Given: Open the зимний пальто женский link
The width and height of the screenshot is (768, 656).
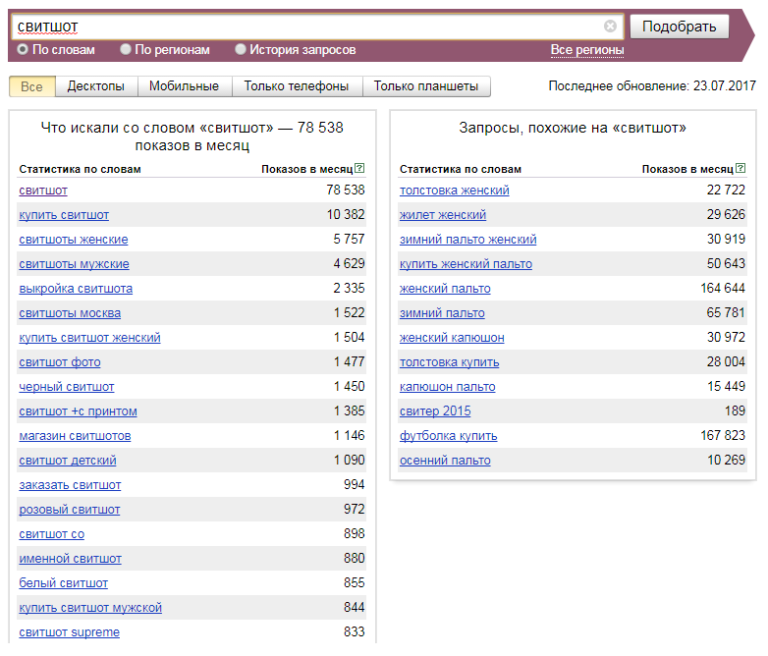Looking at the screenshot, I should [468, 240].
